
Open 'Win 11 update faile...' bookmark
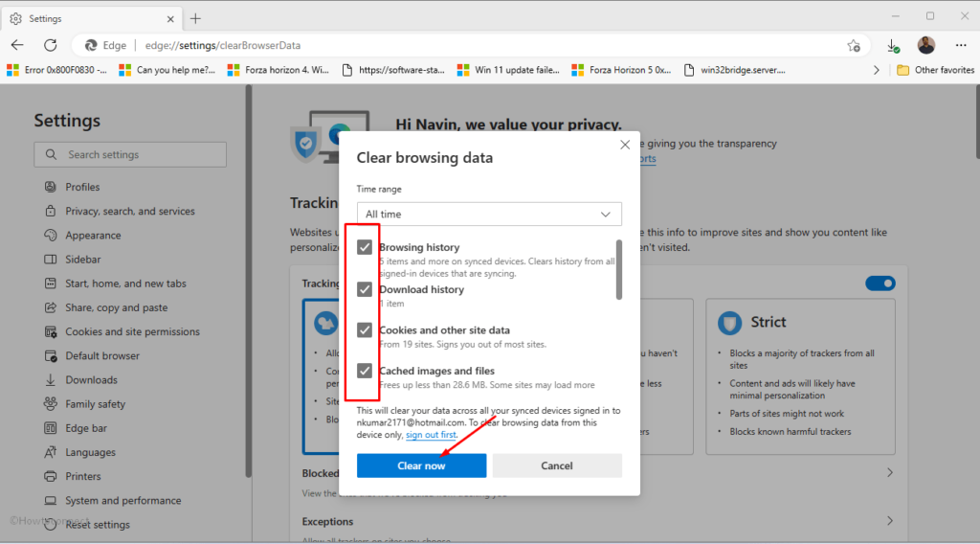coord(508,70)
